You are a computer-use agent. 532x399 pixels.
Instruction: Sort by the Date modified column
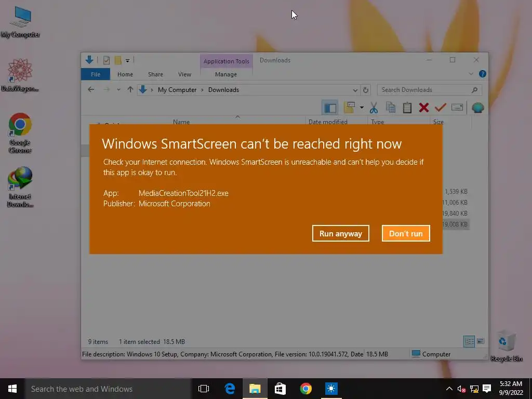tap(328, 122)
